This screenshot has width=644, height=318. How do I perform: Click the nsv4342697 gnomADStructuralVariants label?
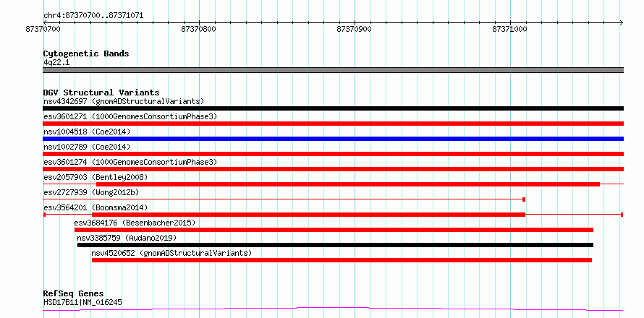124,101
